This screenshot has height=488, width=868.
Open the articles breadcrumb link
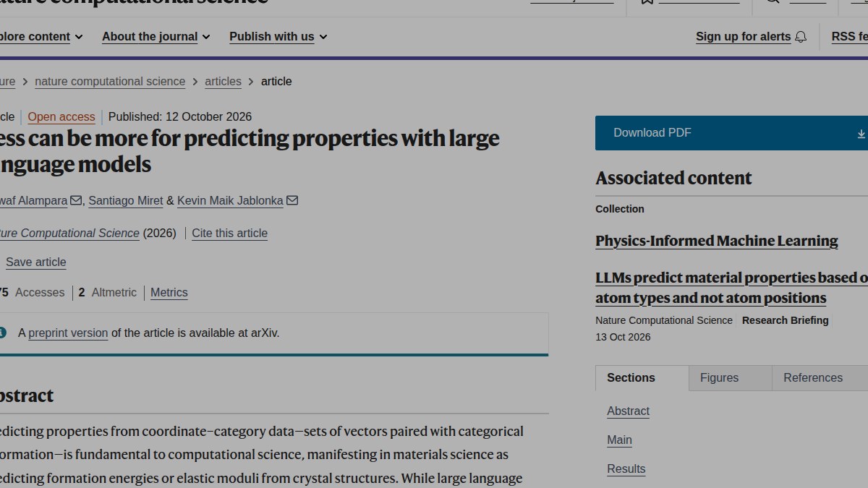click(x=223, y=82)
